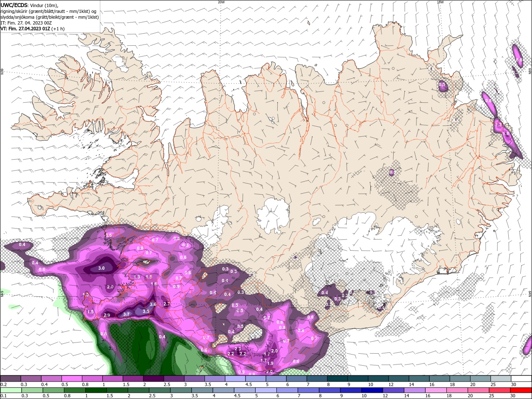Select the bottom-row light pink swatch above 16
The width and height of the screenshot is (532, 399).
[x=436, y=390]
